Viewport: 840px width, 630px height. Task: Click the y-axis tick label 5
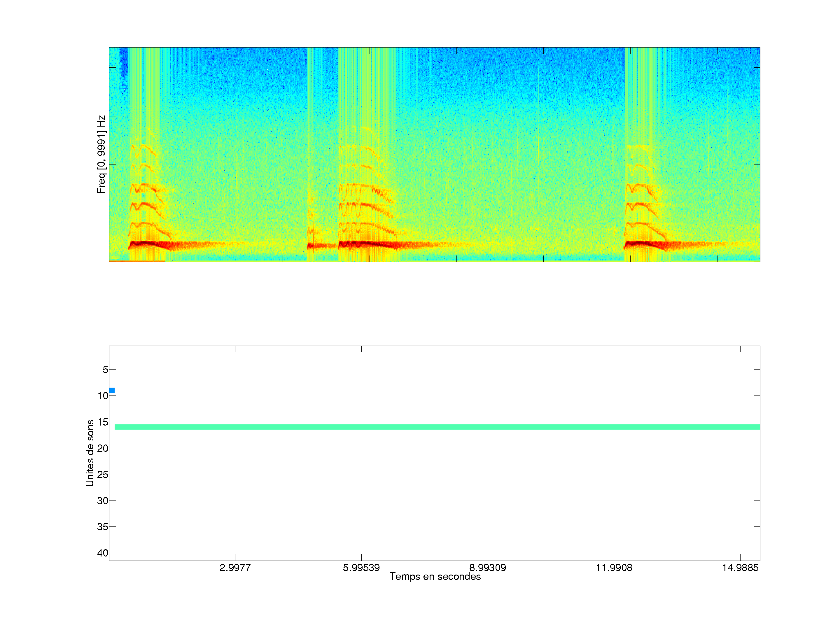[x=105, y=370]
